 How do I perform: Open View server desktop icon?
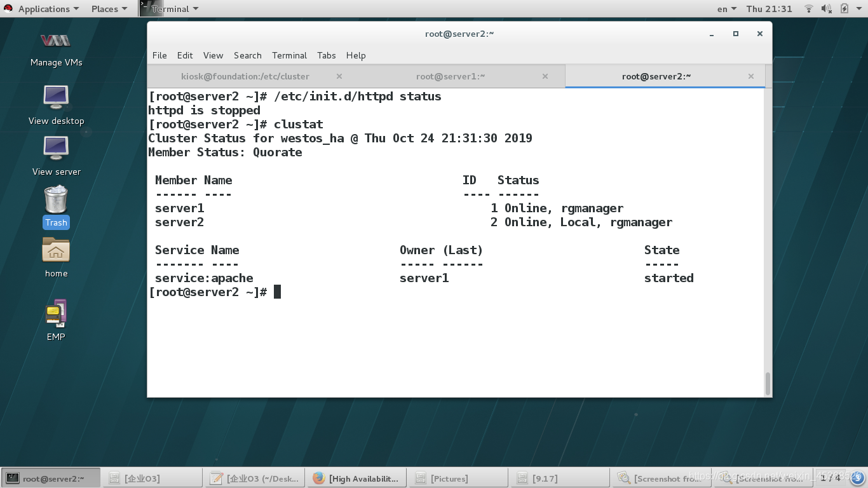(x=56, y=156)
